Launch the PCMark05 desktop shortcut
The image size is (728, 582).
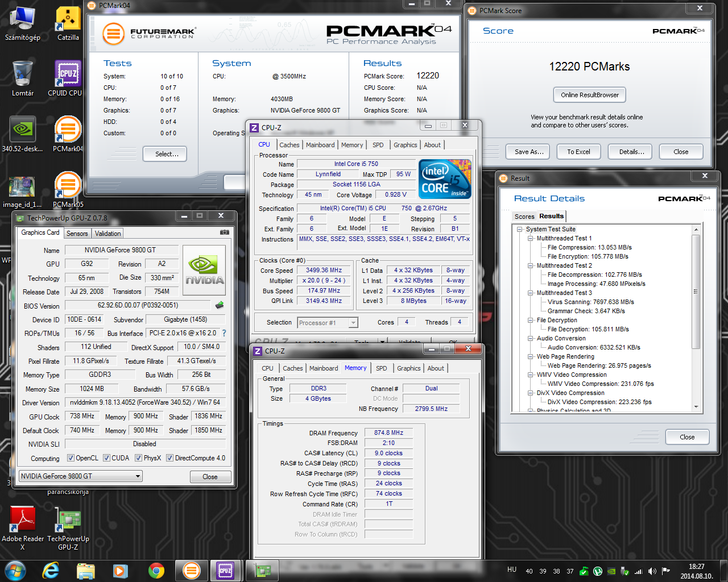tap(68, 190)
